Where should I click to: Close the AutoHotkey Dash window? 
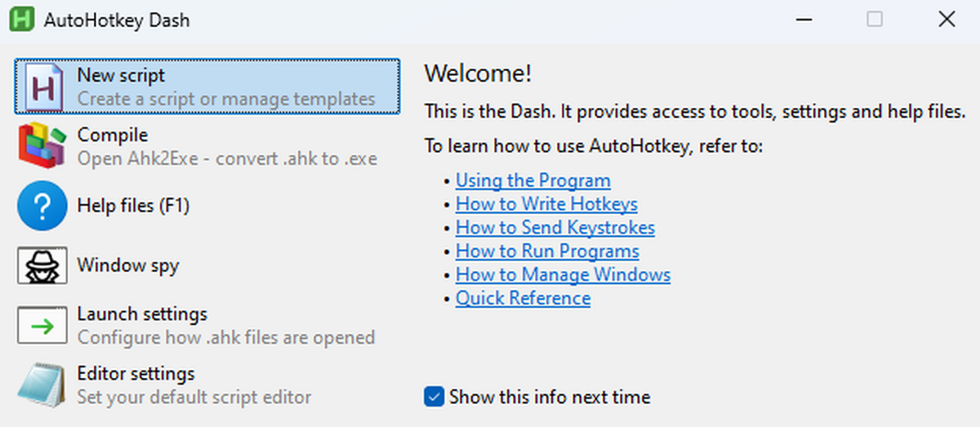coord(947,20)
